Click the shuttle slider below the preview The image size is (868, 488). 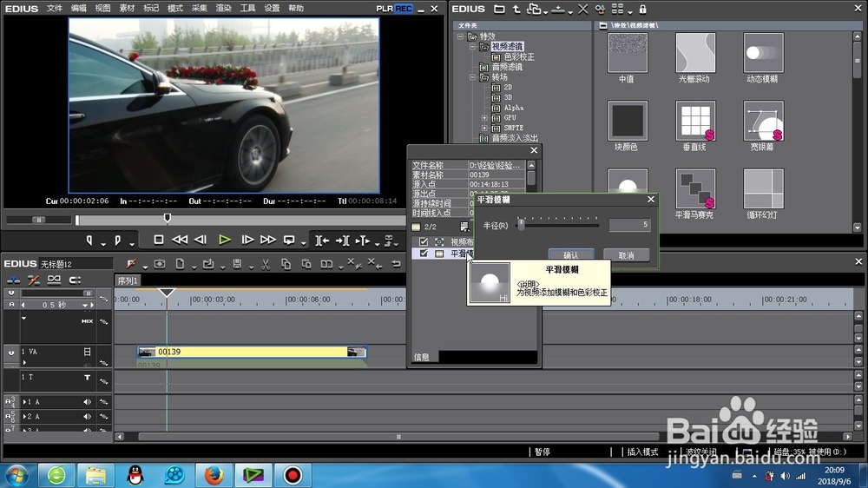[x=39, y=220]
